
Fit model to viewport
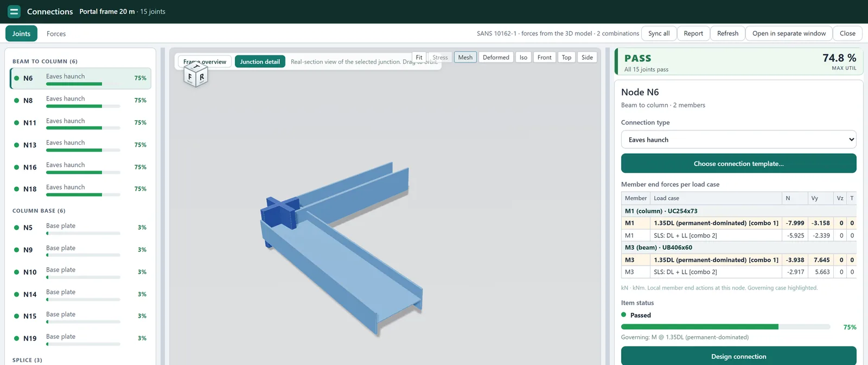point(419,58)
